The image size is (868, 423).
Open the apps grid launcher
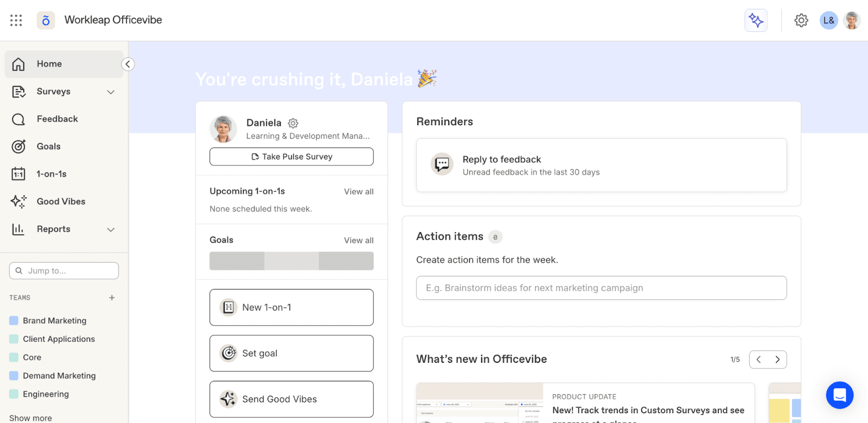coord(16,20)
